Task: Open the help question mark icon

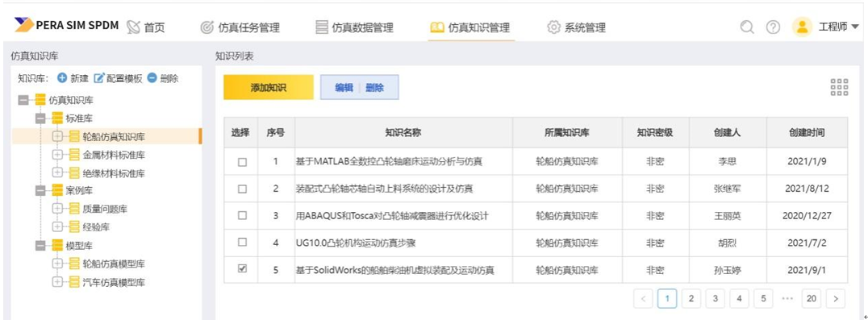Action: 773,27
